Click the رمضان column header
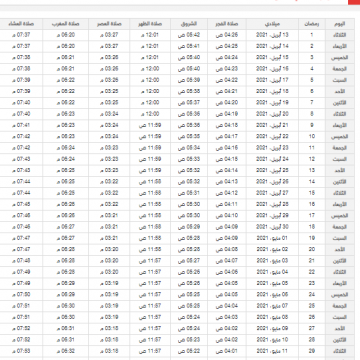Image resolution: width=360 pixels, height=360 pixels. coord(312,24)
